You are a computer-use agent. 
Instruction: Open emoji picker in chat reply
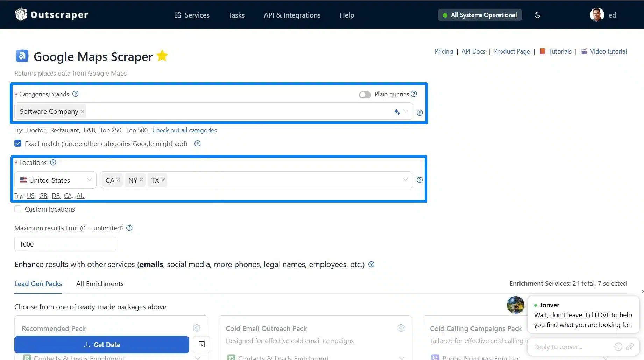618,347
